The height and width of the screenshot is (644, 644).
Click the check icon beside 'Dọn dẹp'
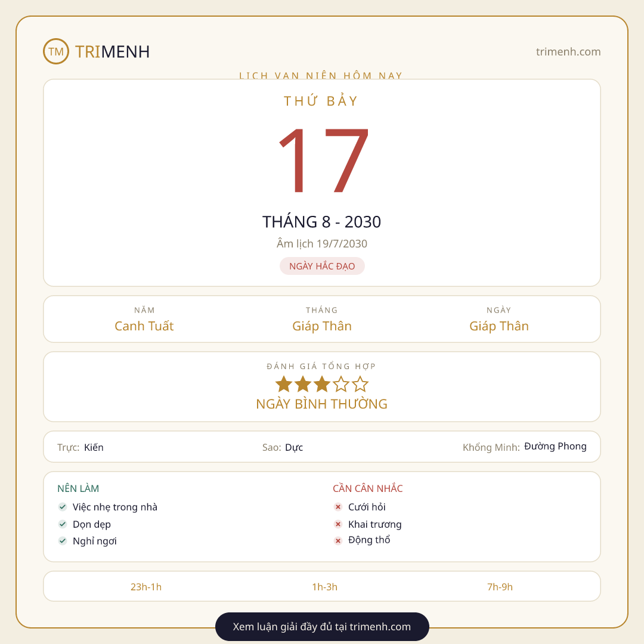[63, 524]
